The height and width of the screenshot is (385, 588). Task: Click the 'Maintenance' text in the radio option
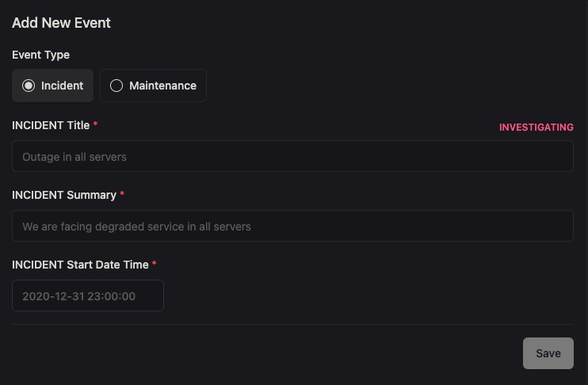pyautogui.click(x=162, y=86)
